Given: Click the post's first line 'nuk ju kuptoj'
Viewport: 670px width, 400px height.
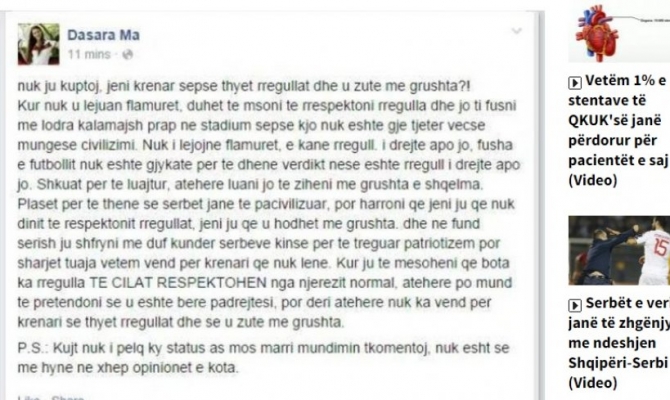Looking at the screenshot, I should 80,87.
